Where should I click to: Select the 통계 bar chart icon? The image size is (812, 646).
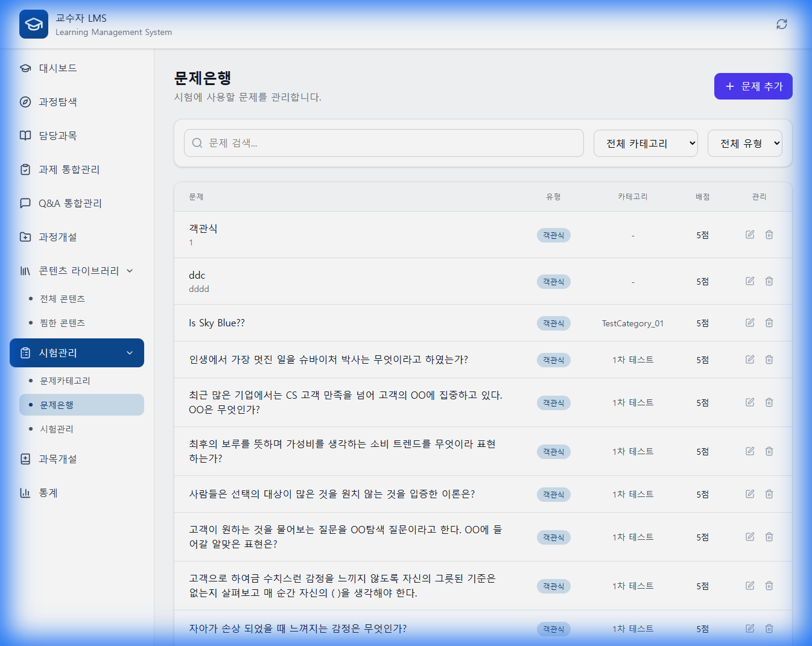coord(25,493)
